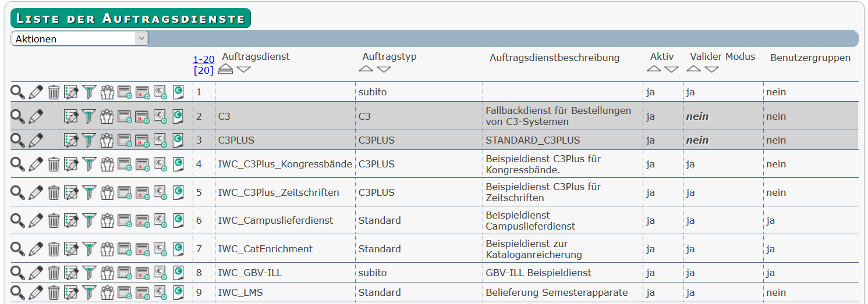
Task: Open user groups icon for IWC_Campuslieferdienst
Action: [x=107, y=220]
